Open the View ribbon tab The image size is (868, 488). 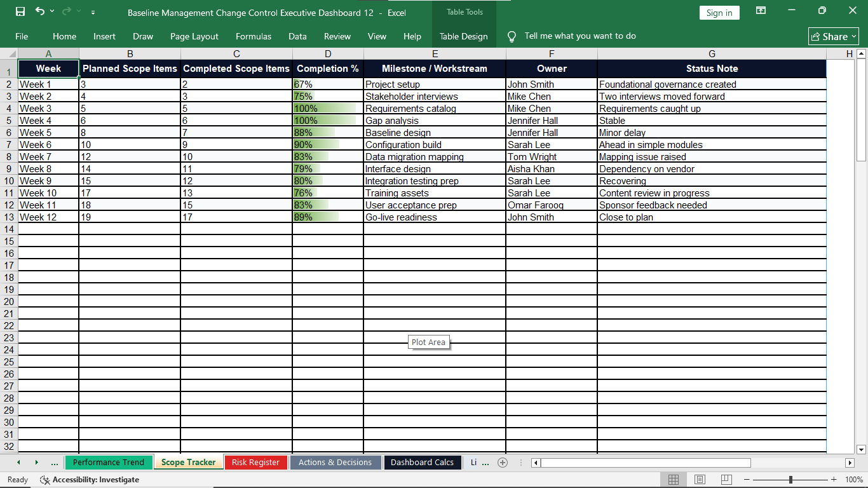[x=377, y=36]
